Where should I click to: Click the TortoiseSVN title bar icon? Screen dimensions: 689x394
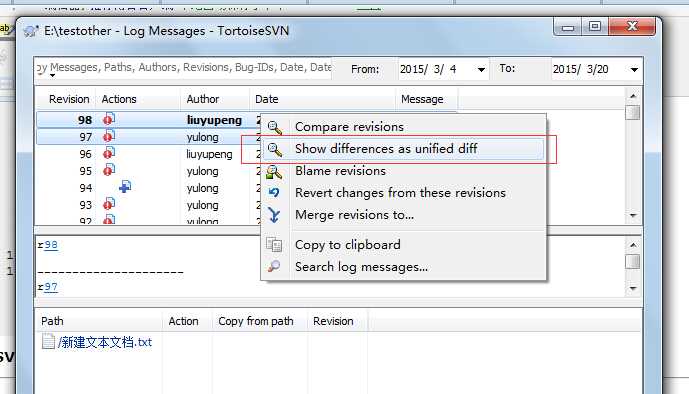click(31, 31)
